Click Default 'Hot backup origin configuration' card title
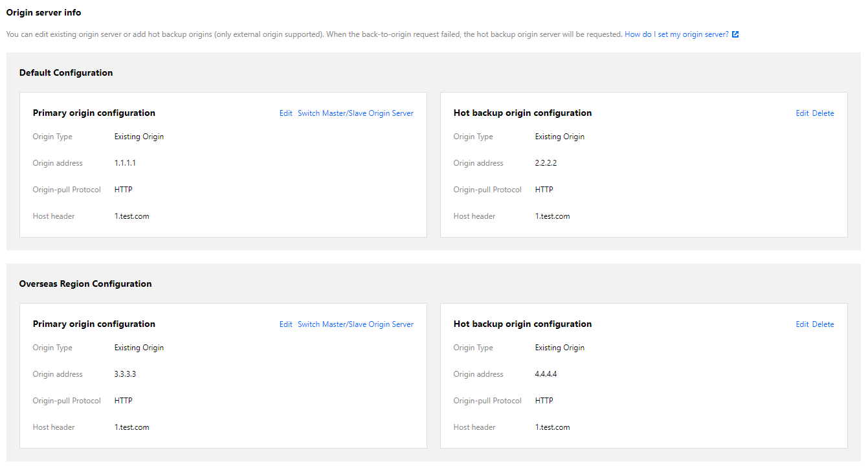The image size is (868, 470). 522,113
